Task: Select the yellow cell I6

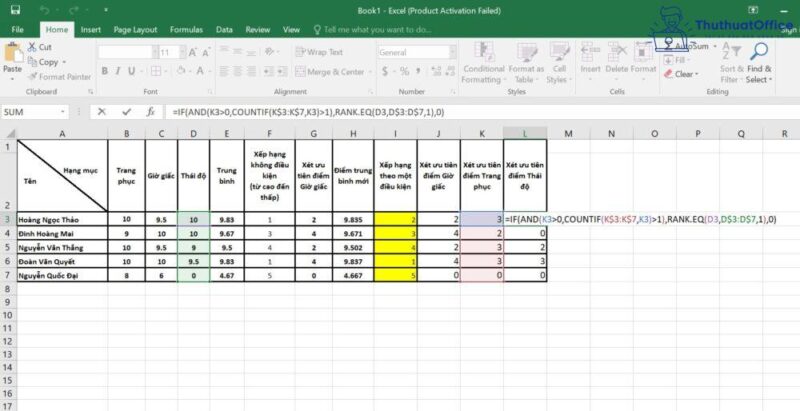Action: tap(395, 262)
